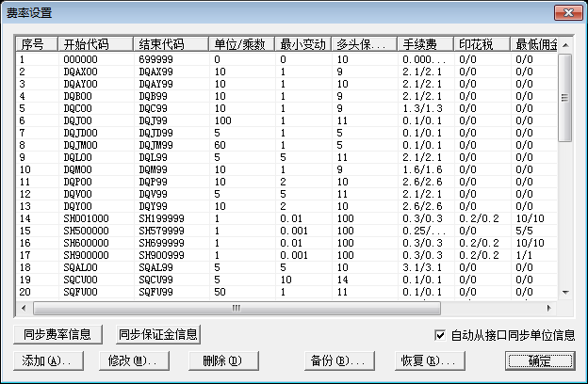Image resolution: width=588 pixels, height=384 pixels.
Task: Click the 删除(D) button
Action: click(x=223, y=360)
